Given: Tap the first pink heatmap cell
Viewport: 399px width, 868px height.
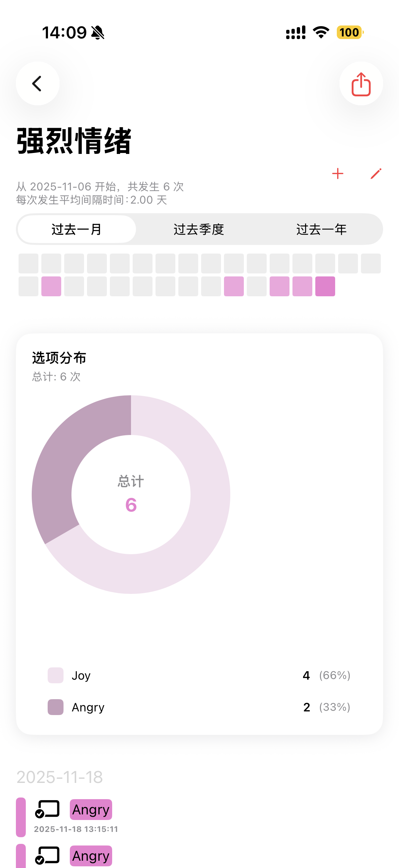Looking at the screenshot, I should click(51, 286).
